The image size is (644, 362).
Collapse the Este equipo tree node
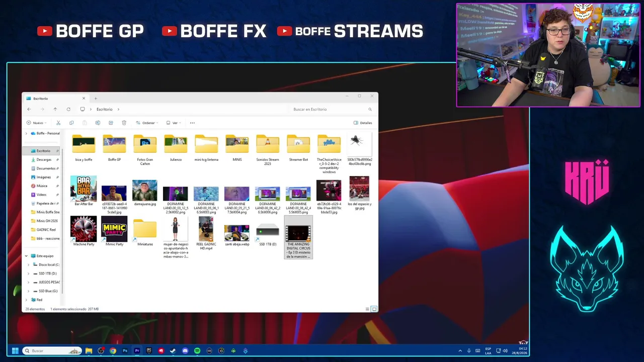click(26, 256)
